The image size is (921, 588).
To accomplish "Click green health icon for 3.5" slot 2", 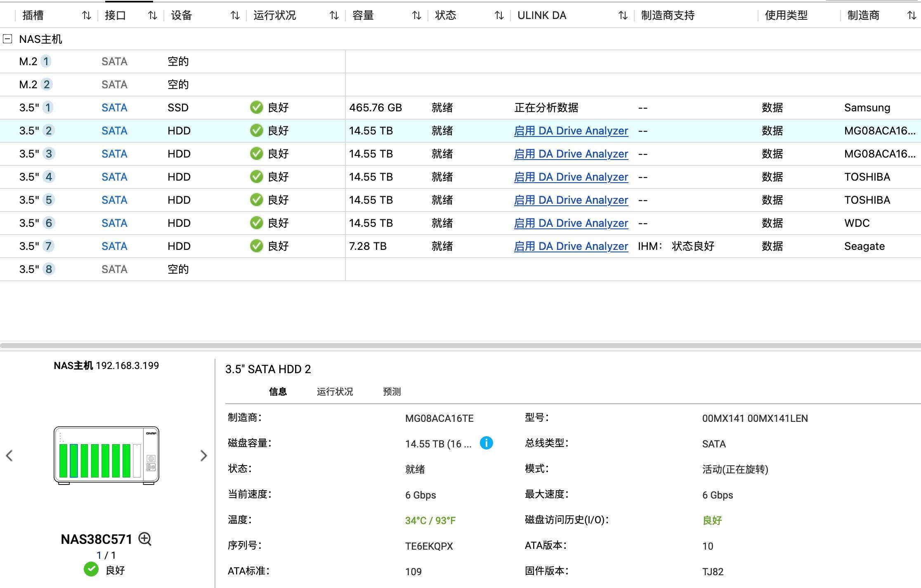I will click(256, 131).
